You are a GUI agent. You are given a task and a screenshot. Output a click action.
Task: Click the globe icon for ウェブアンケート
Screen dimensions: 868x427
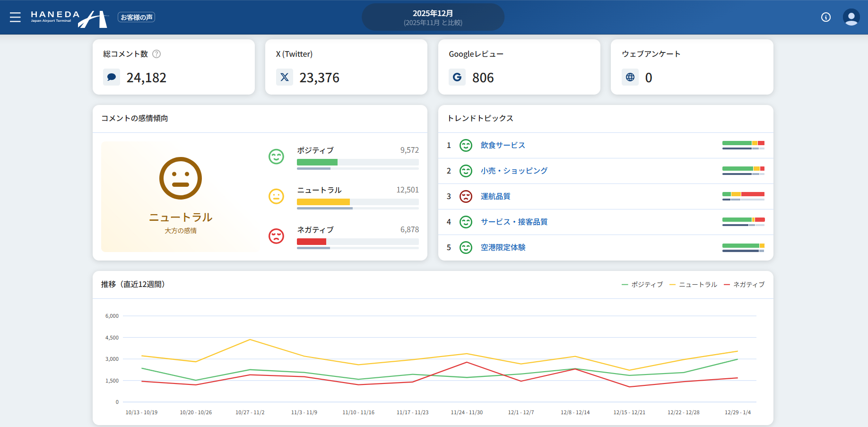click(630, 77)
